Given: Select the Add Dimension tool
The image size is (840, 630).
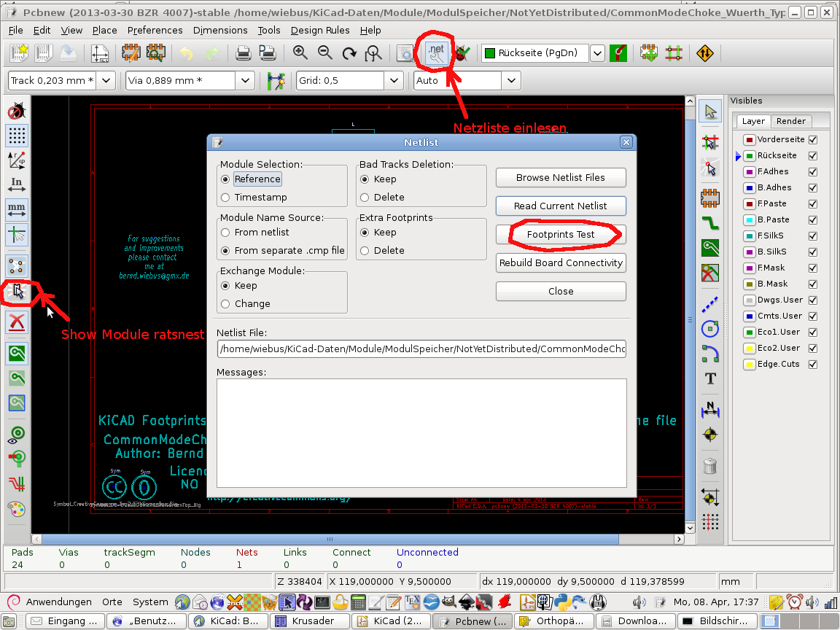Looking at the screenshot, I should (x=710, y=410).
